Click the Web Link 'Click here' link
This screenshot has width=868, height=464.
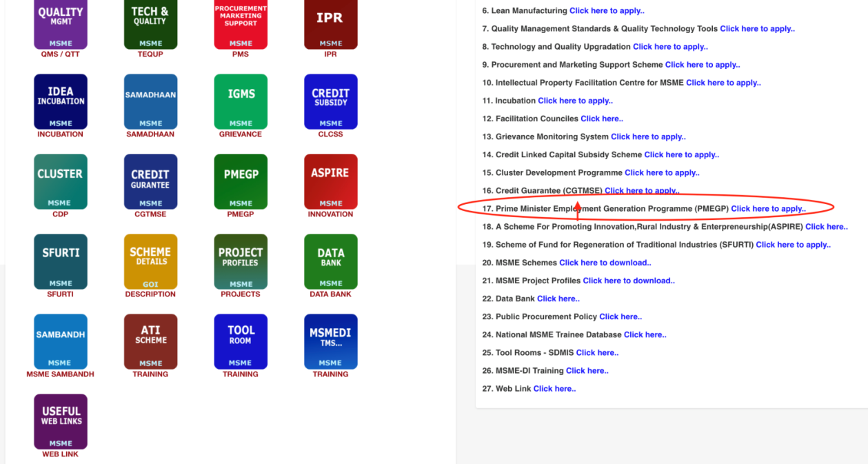[x=554, y=389]
